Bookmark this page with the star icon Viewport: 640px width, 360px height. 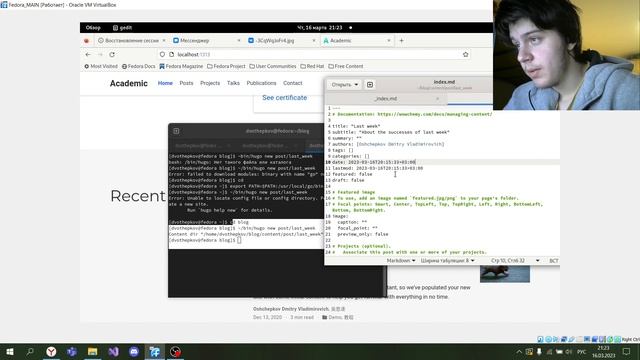(x=465, y=54)
